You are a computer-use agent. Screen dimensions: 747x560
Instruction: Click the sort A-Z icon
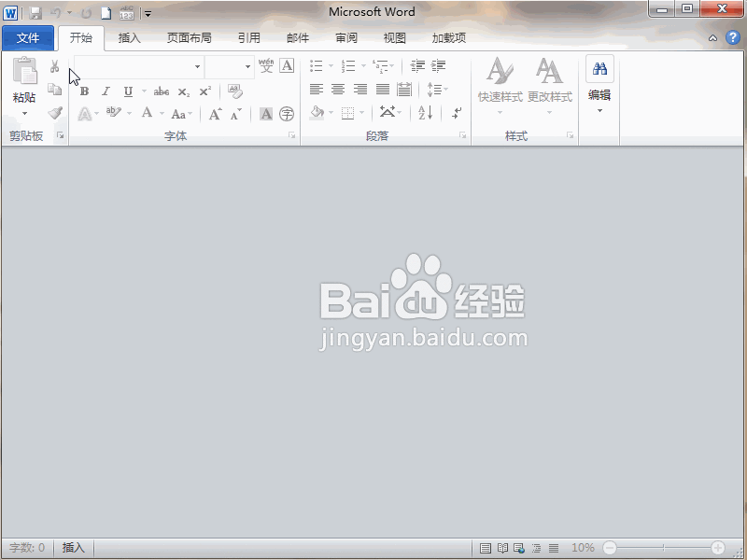coord(425,113)
